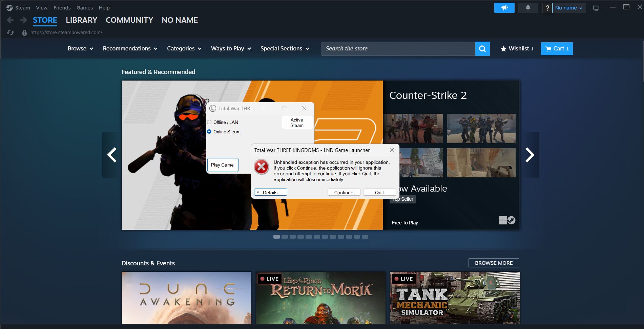Select the Online Steam radio button
This screenshot has height=329, width=644.
tap(209, 131)
